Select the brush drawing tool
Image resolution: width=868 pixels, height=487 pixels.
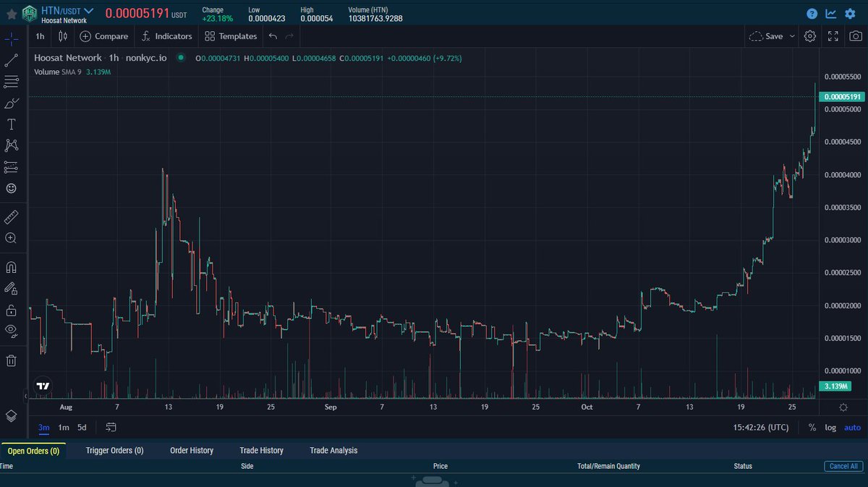pyautogui.click(x=10, y=103)
